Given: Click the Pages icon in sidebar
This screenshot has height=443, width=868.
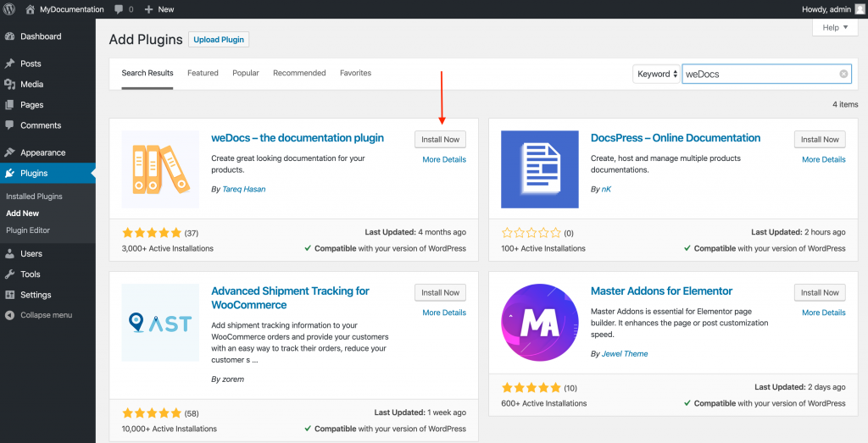Looking at the screenshot, I should (9, 104).
